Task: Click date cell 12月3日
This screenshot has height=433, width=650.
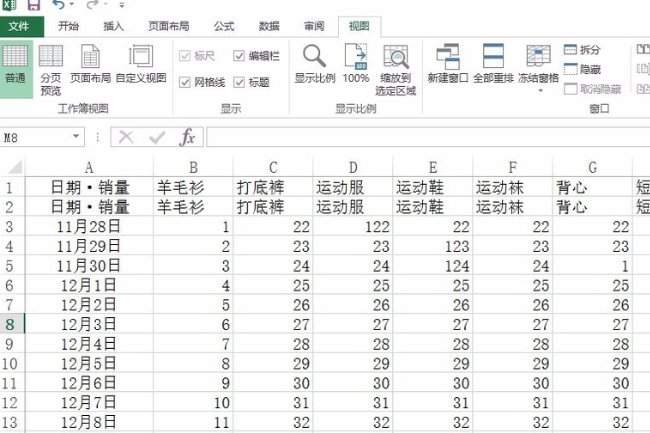Action: [x=89, y=324]
